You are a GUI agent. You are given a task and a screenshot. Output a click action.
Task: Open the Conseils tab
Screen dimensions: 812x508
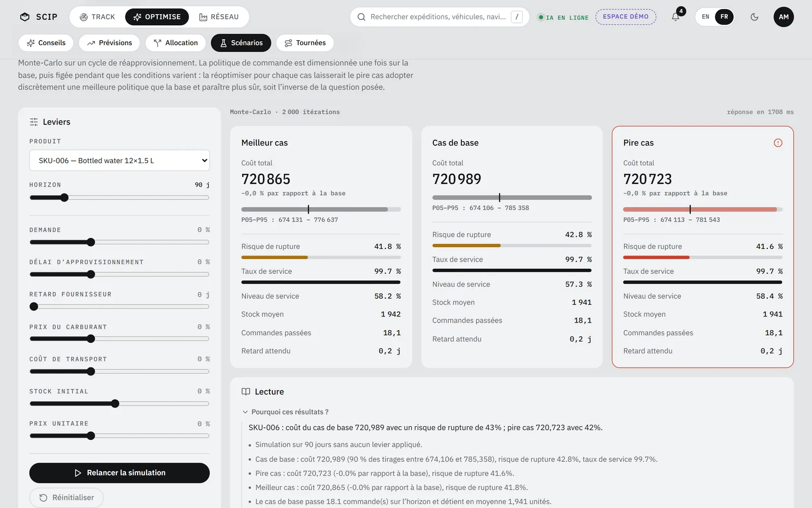pos(46,43)
